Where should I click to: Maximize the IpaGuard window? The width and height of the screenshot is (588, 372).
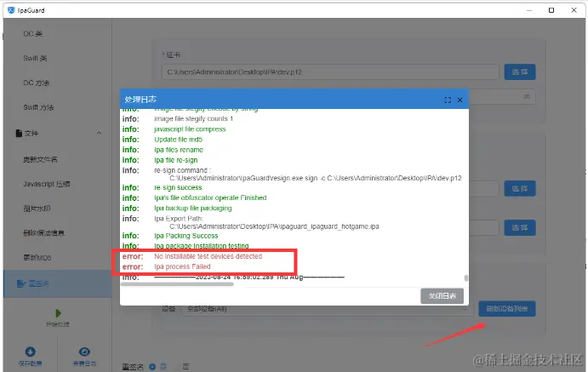pos(551,10)
